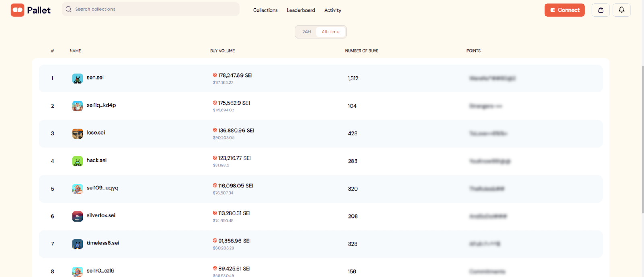
Task: Click silverfox.sei avatar image
Action: pos(77,216)
